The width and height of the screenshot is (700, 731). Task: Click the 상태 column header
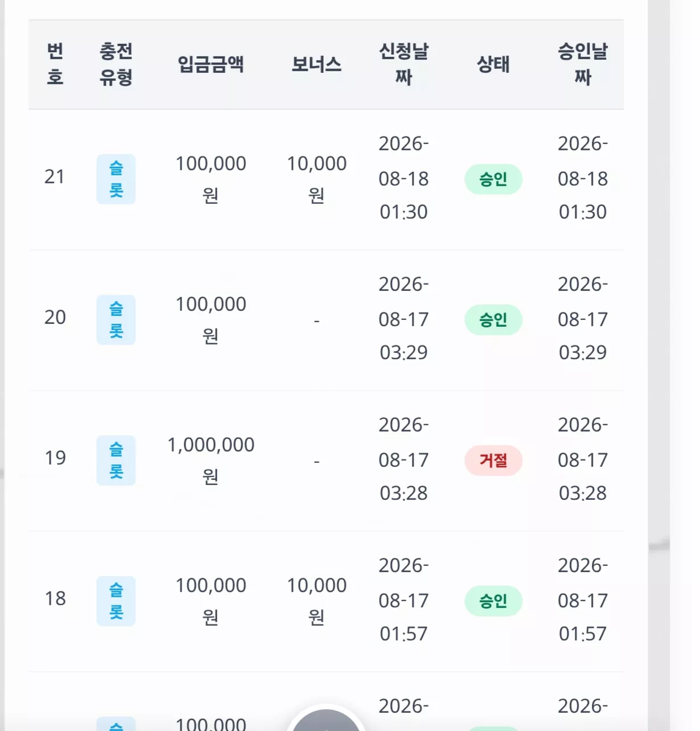click(x=493, y=64)
